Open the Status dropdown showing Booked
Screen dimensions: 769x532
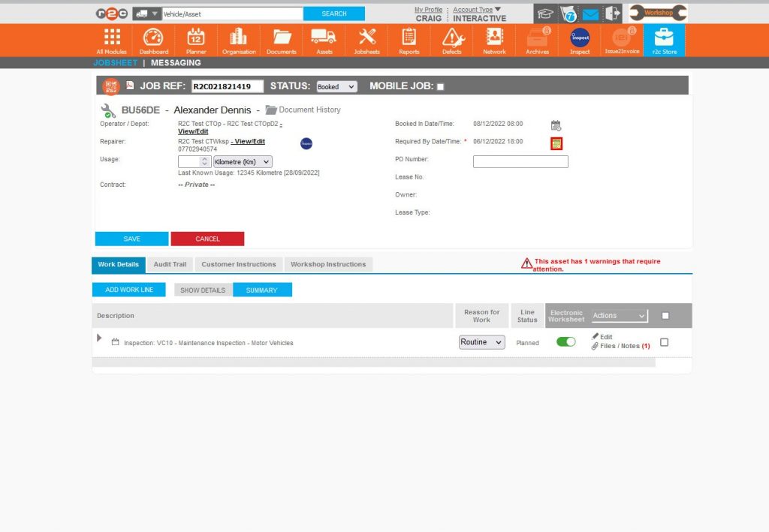[x=336, y=86]
